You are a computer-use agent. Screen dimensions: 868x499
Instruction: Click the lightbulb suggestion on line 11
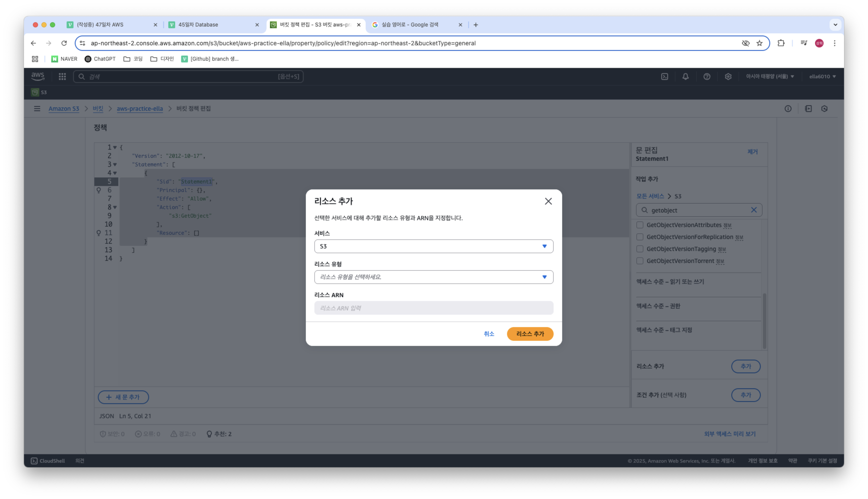pyautogui.click(x=99, y=233)
